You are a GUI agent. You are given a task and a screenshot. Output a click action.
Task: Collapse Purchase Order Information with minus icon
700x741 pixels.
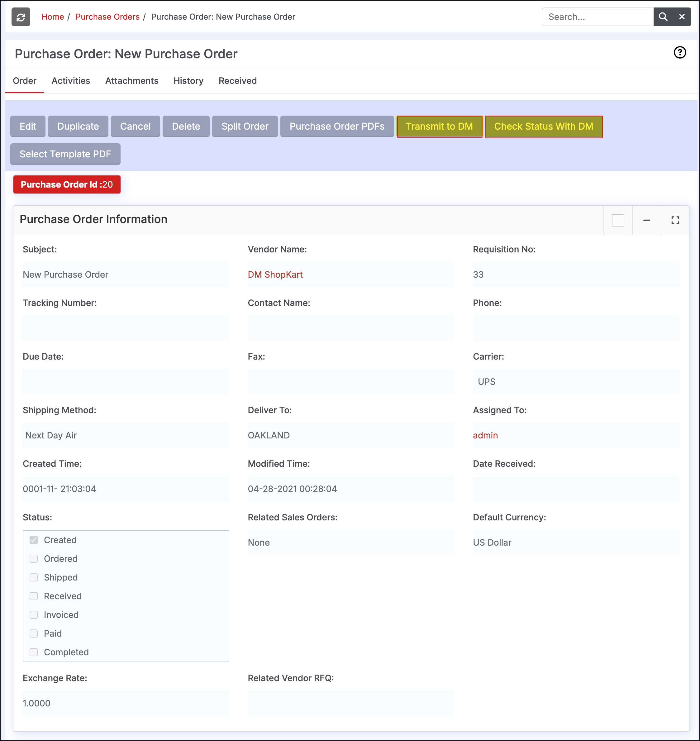pyautogui.click(x=646, y=220)
